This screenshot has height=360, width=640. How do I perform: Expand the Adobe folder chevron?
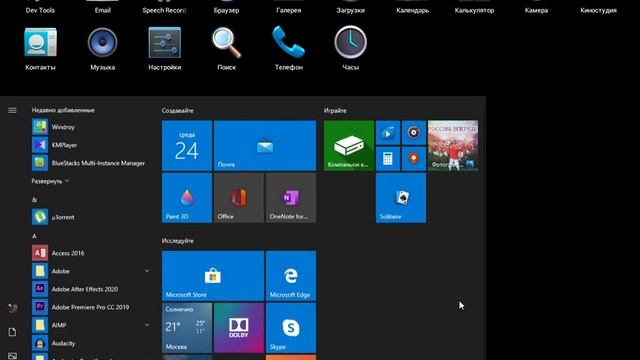point(147,271)
